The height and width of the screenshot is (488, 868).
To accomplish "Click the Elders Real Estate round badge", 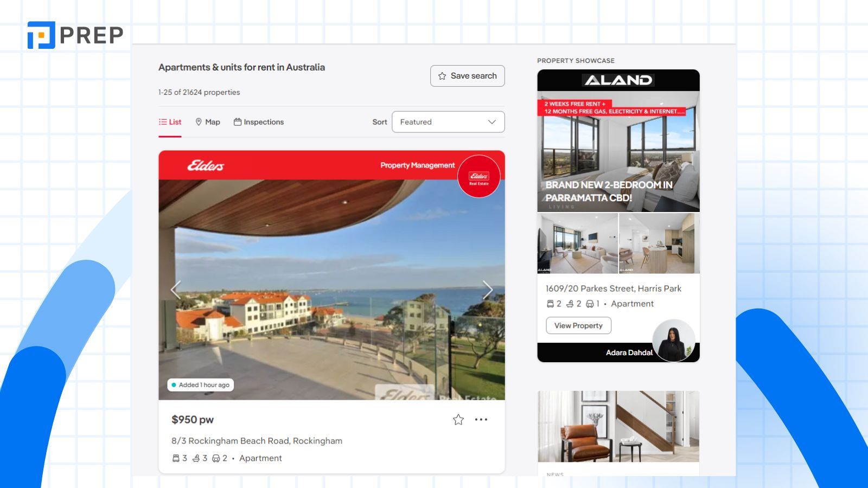I will coord(478,176).
